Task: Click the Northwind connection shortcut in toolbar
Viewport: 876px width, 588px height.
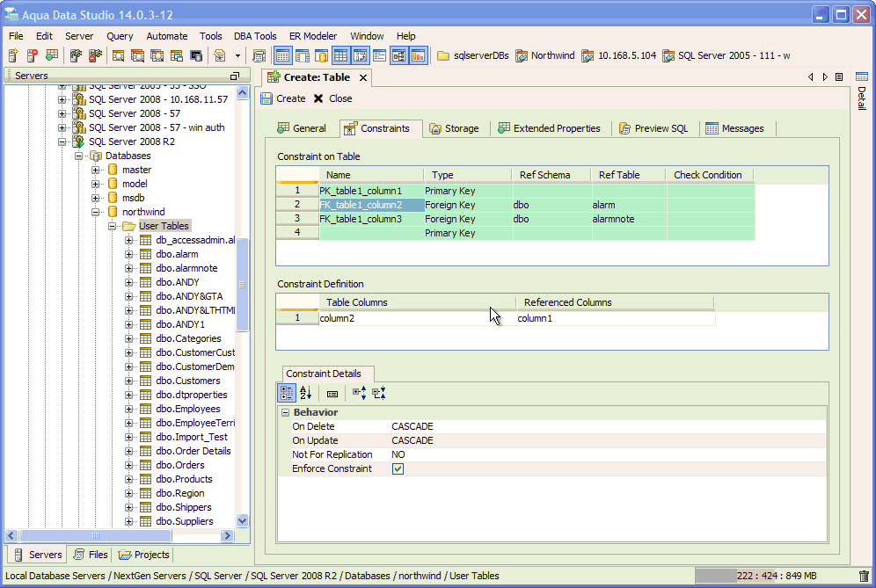Action: [x=544, y=55]
